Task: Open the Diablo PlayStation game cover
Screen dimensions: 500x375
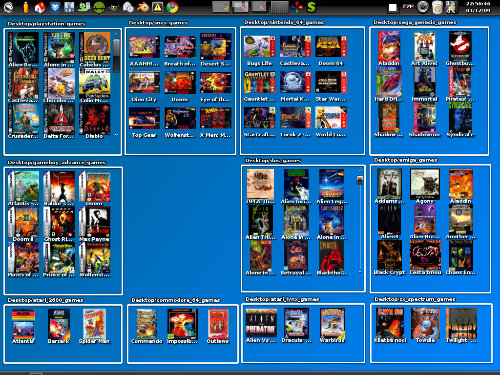Action: click(94, 121)
